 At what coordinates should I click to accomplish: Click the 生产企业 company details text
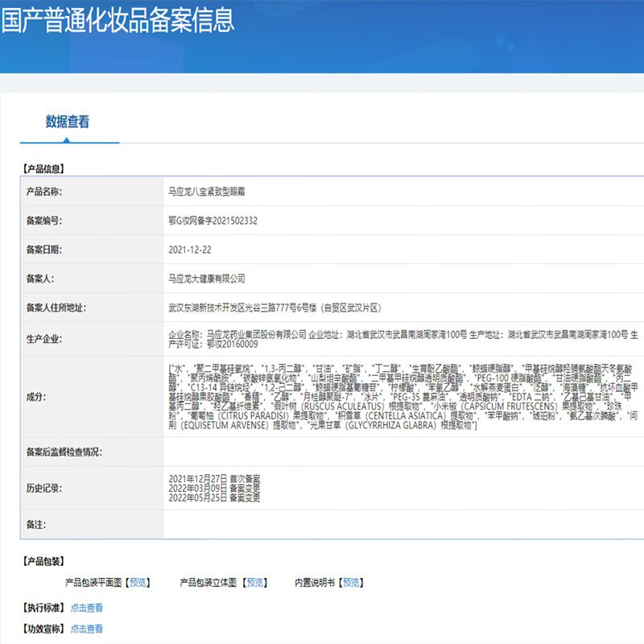point(403,339)
